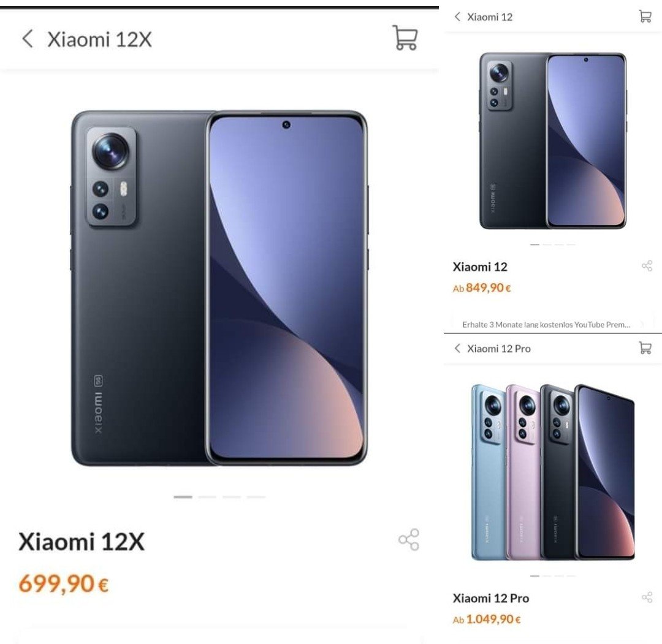Tap the Xiaomi 12 Pro product image

coord(553,472)
